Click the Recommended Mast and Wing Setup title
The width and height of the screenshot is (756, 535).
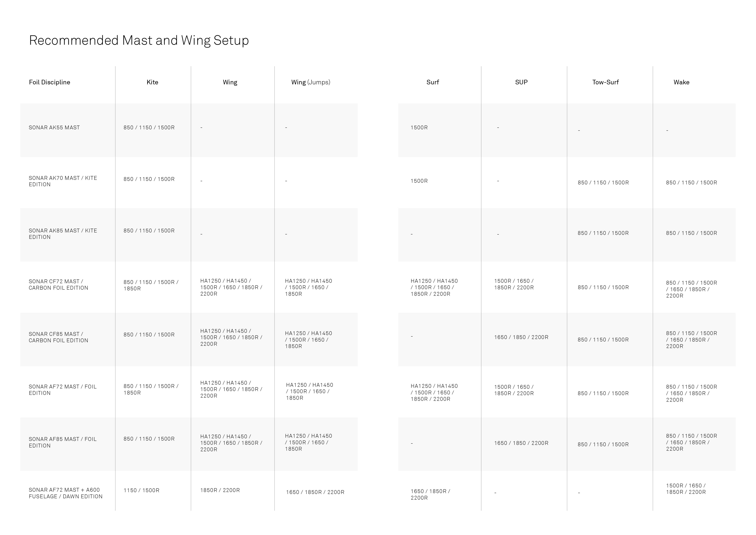pyautogui.click(x=139, y=41)
